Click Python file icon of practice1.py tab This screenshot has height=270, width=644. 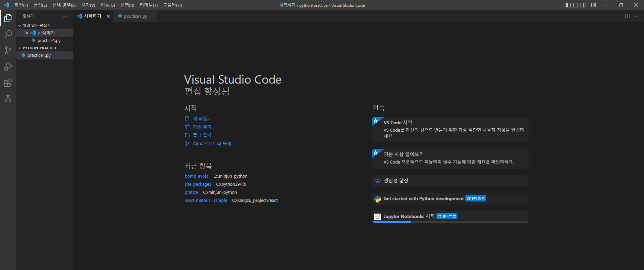point(120,16)
